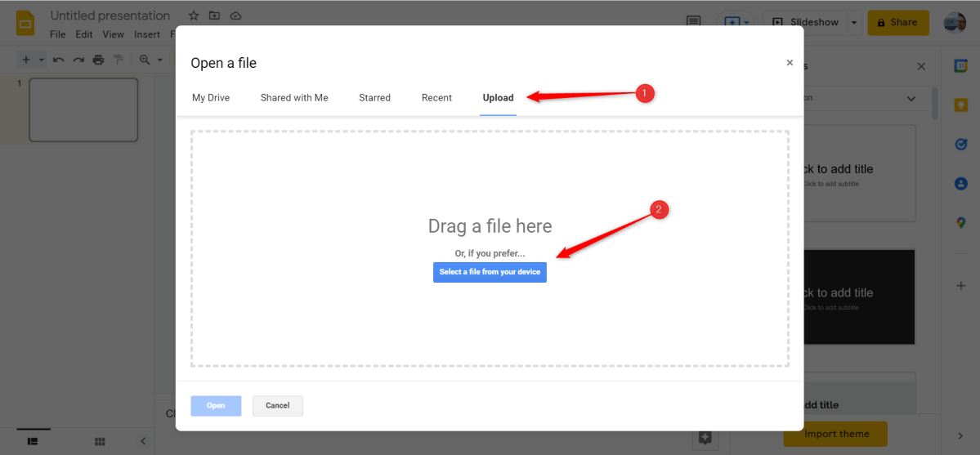Click the Google Slides home logo
Image resolution: width=980 pixels, height=455 pixels.
coord(25,24)
